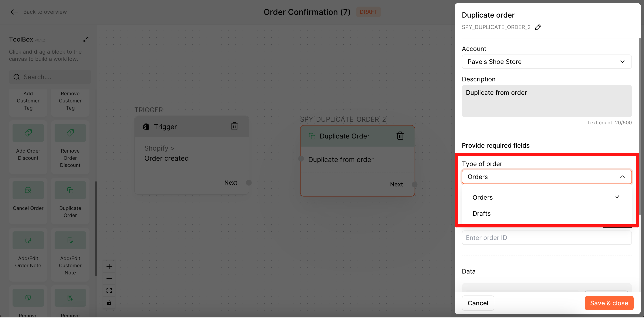Click Save & close button
The image size is (644, 318).
(609, 303)
